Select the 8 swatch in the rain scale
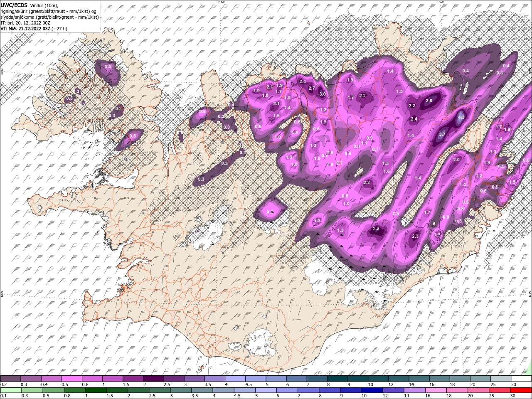 329,390
